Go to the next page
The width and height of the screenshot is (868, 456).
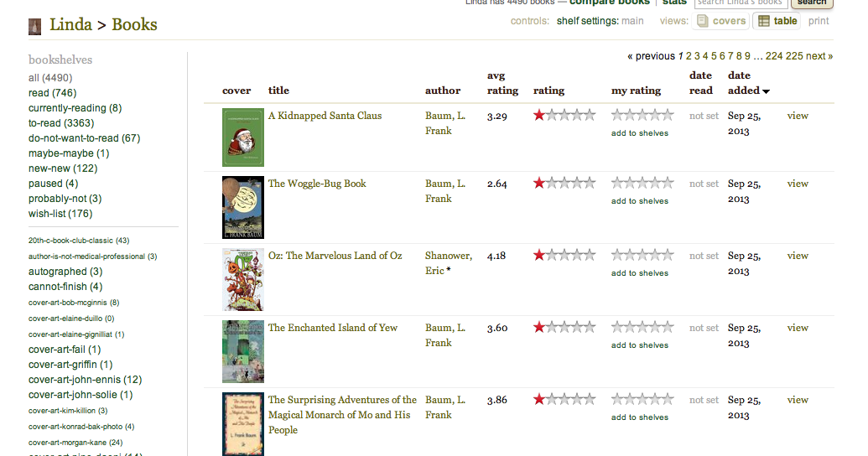[819, 56]
